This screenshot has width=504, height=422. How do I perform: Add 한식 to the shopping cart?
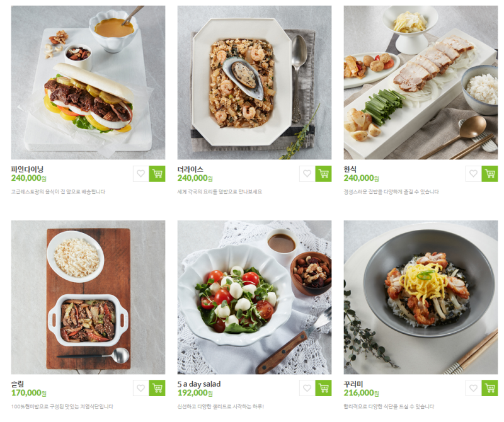tap(490, 174)
